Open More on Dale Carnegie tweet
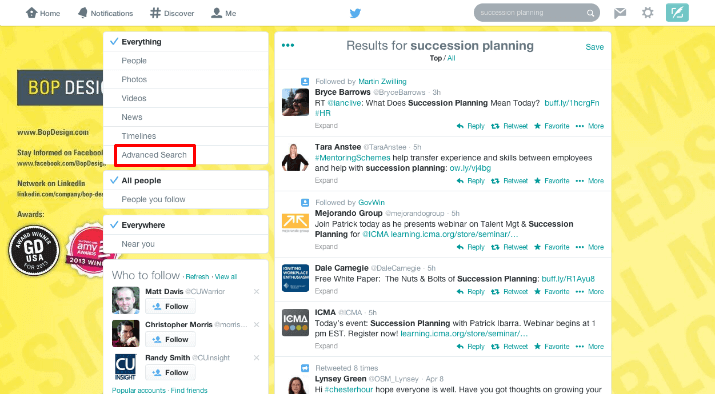 click(590, 291)
